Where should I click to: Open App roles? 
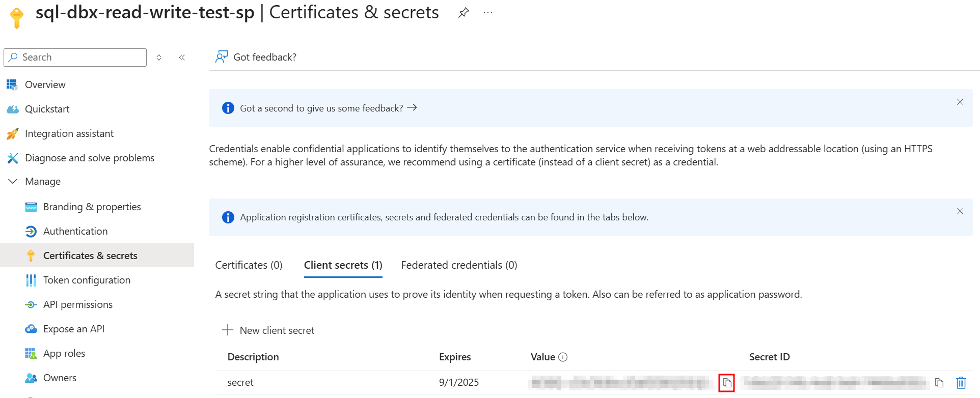coord(64,353)
